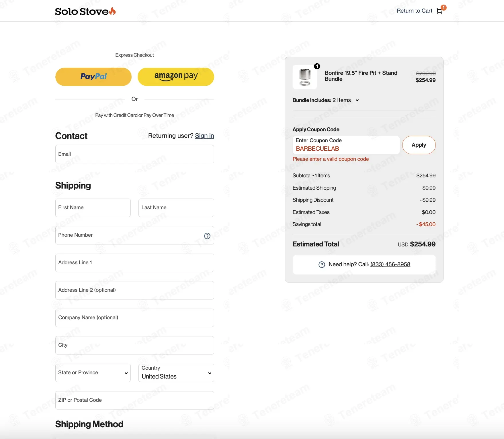Screen dimensions: 504x439
Task: Open the State or Province dropdown
Action: pos(93,373)
